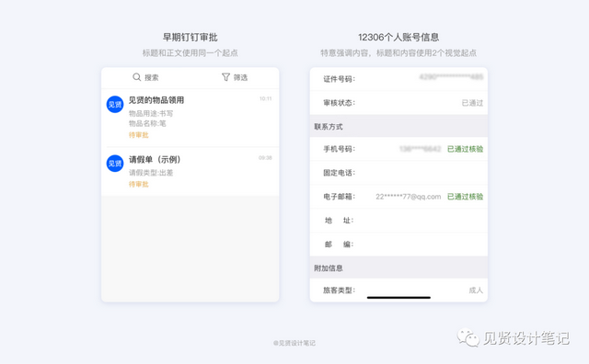589x364 pixels.
Task: Click the 请假类型:出差 line
Action: click(151, 173)
